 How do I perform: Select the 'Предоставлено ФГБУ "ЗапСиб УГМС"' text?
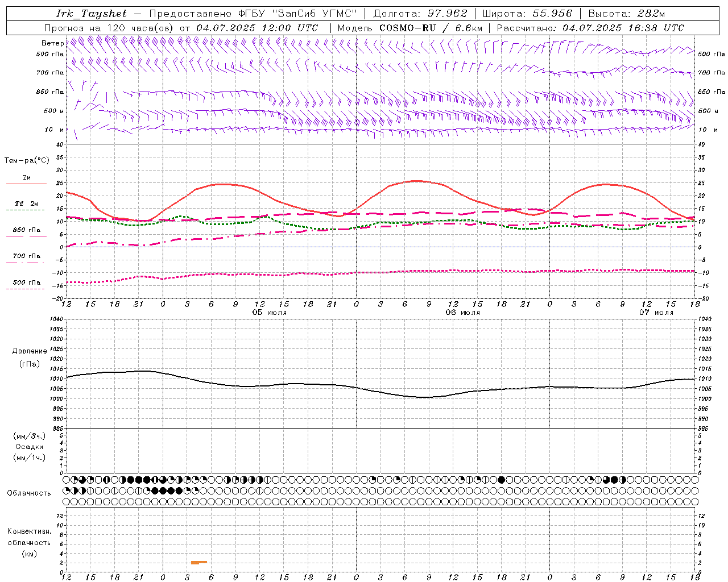point(253,14)
